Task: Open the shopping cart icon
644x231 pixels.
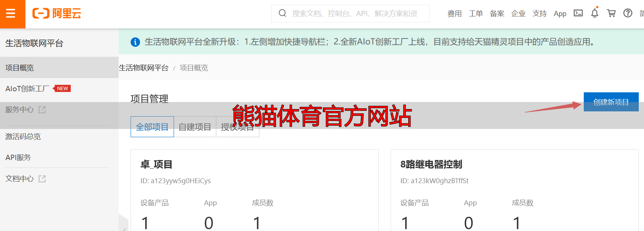Action: tap(611, 13)
